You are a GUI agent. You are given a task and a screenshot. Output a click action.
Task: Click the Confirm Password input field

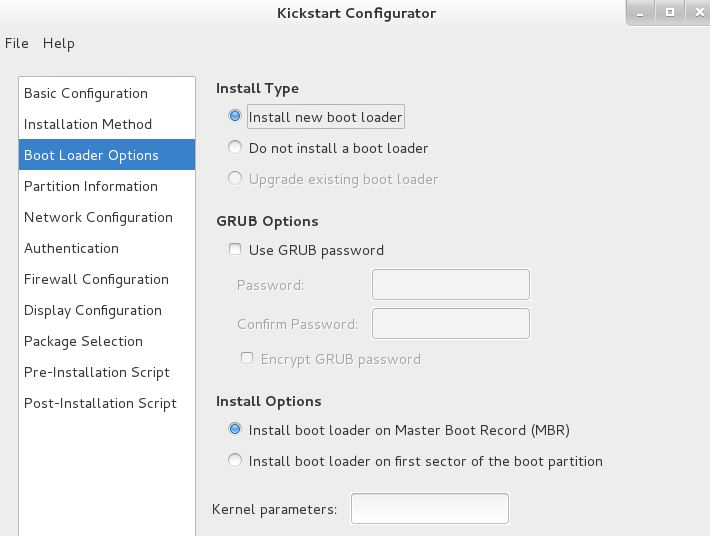[451, 324]
